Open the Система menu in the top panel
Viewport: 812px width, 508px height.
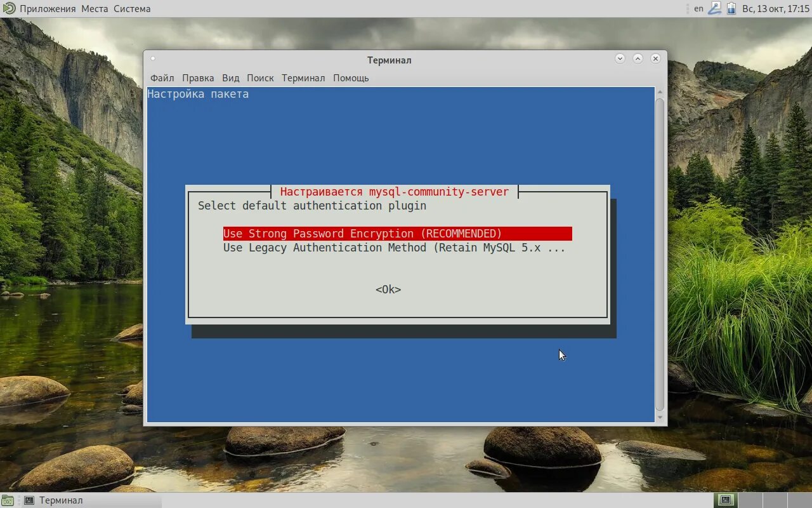pyautogui.click(x=131, y=8)
